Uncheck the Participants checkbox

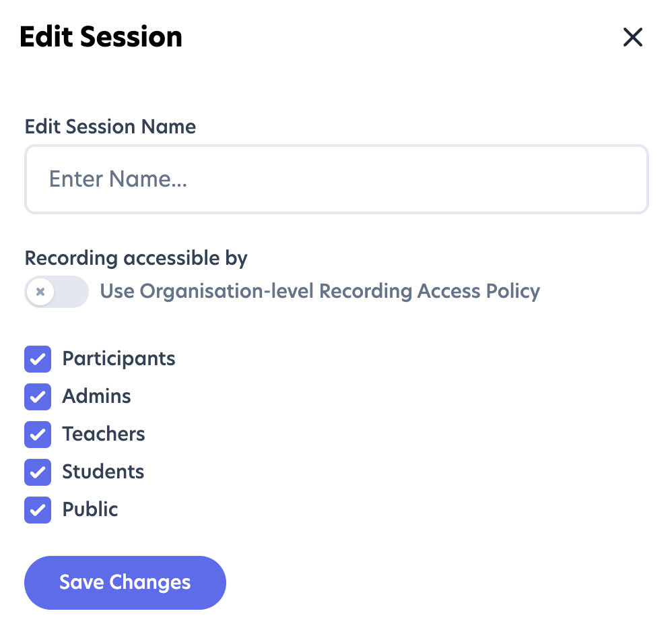[38, 359]
